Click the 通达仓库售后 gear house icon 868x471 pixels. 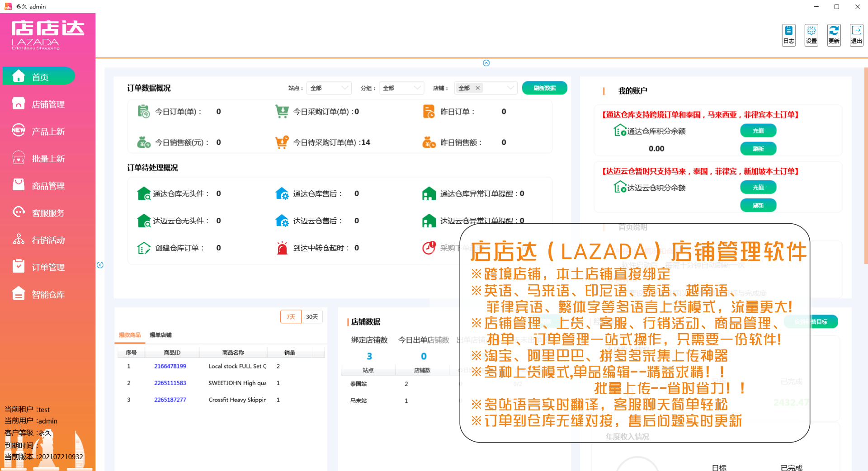(282, 193)
